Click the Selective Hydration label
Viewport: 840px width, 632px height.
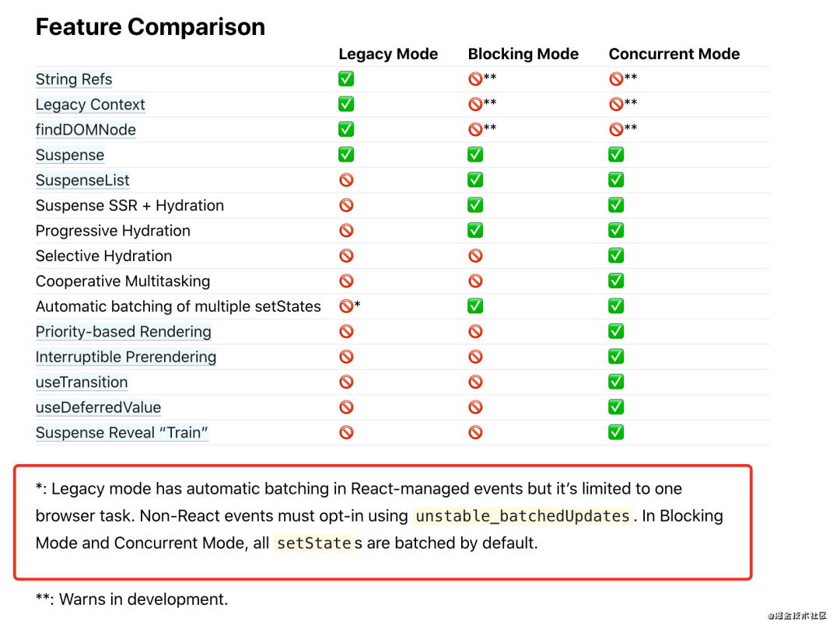coord(104,256)
